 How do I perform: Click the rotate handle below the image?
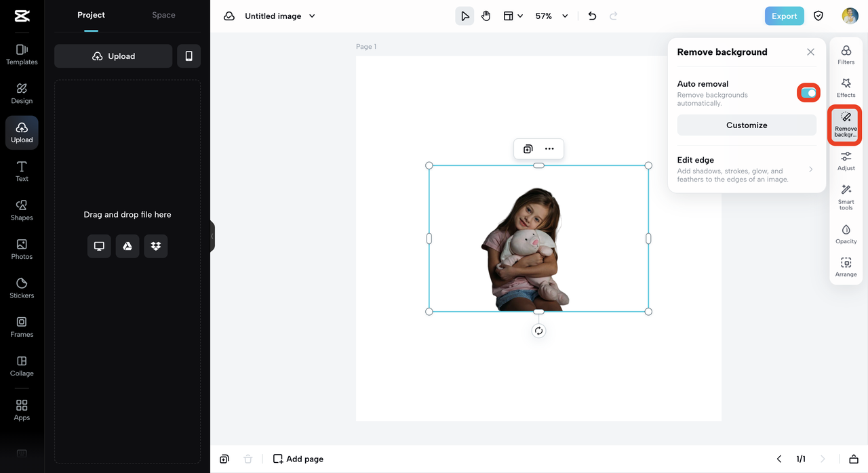click(x=538, y=331)
